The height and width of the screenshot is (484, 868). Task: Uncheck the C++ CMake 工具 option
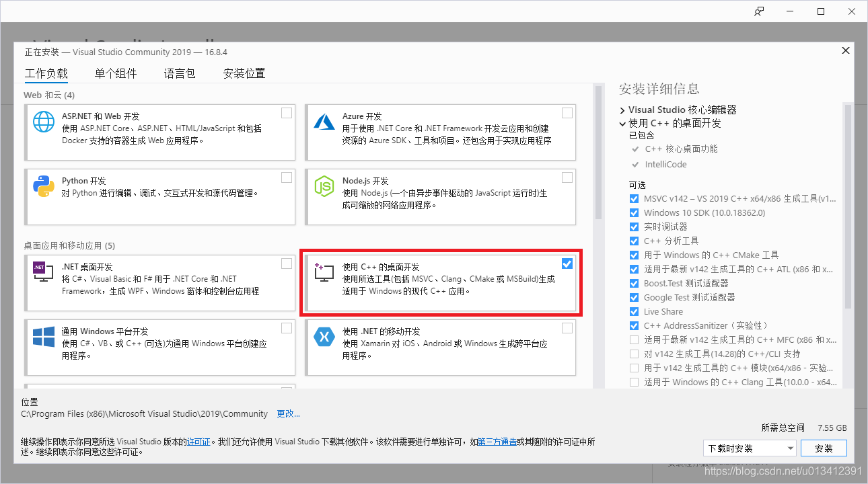click(x=634, y=255)
